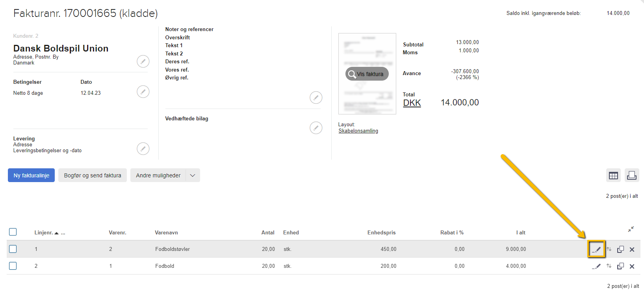Sort the table by Linjenr. column
The width and height of the screenshot is (644, 304).
point(44,233)
